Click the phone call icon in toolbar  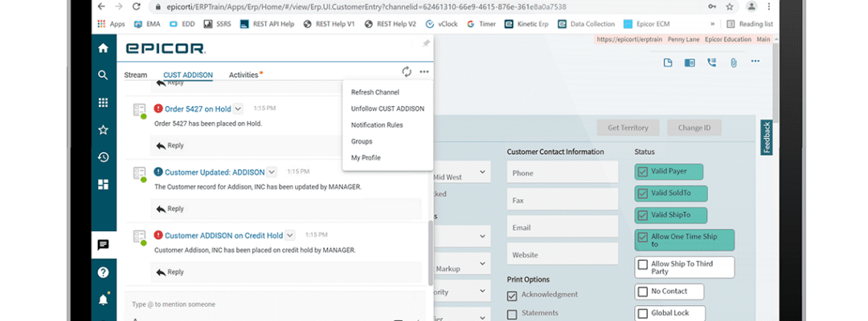(711, 63)
